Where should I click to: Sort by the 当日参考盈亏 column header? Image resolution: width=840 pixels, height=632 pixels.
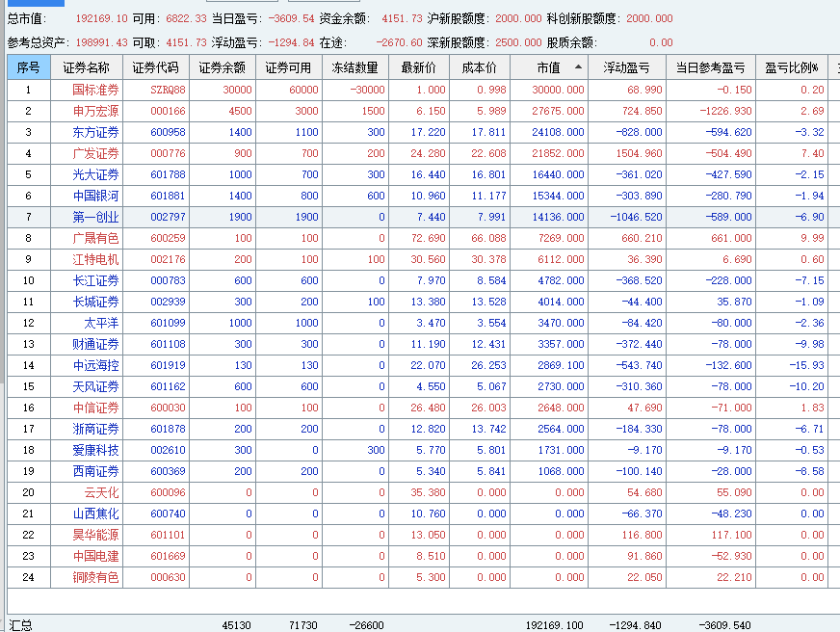[x=710, y=67]
